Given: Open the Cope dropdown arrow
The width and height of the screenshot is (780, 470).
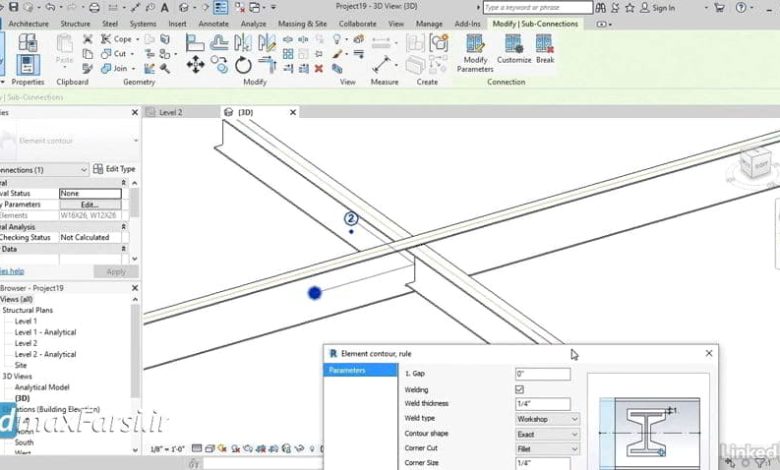Looking at the screenshot, I should tap(137, 39).
